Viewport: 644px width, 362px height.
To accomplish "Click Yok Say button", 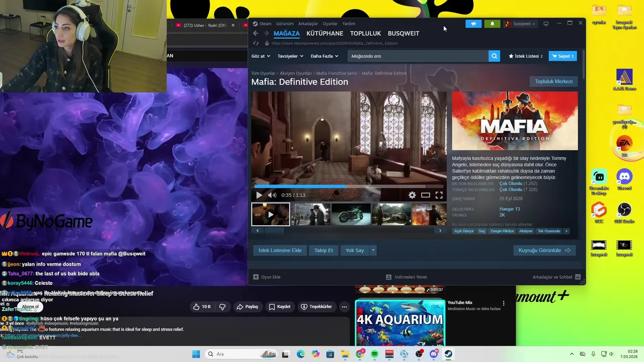I will [355, 250].
